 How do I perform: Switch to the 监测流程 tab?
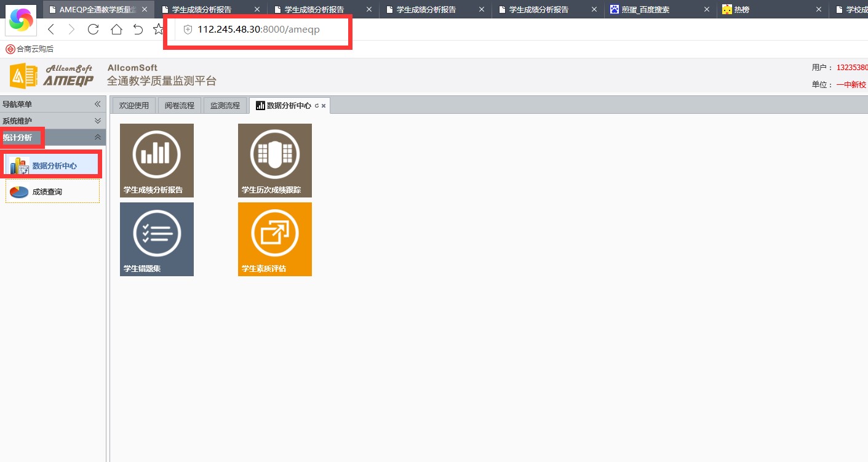pos(225,106)
